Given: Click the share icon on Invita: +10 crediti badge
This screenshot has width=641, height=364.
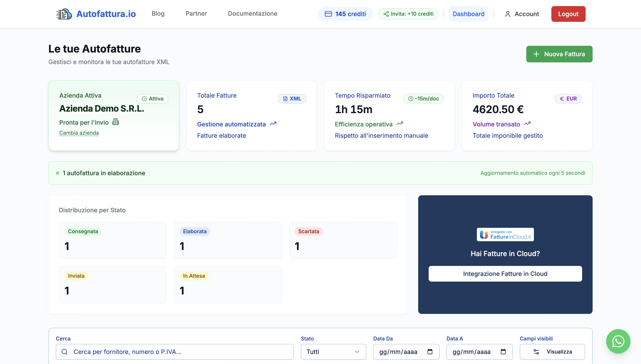Looking at the screenshot, I should point(385,14).
